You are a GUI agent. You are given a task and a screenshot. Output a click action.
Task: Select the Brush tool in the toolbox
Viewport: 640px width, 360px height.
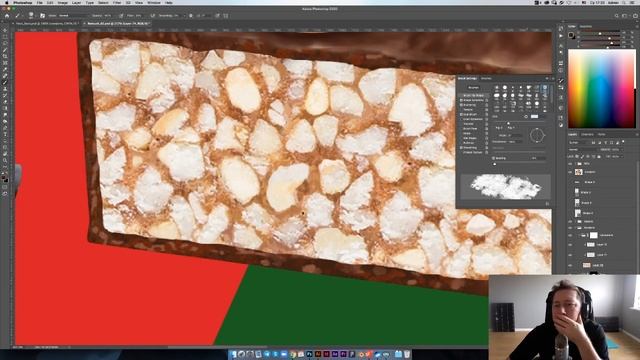pyautogui.click(x=5, y=82)
